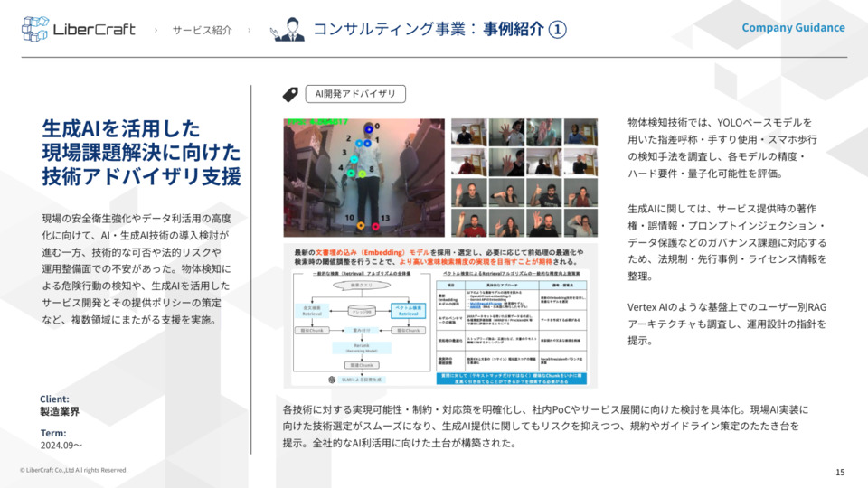
Task: Click the paragraph starting 生成AIに関しては
Action: [x=727, y=242]
